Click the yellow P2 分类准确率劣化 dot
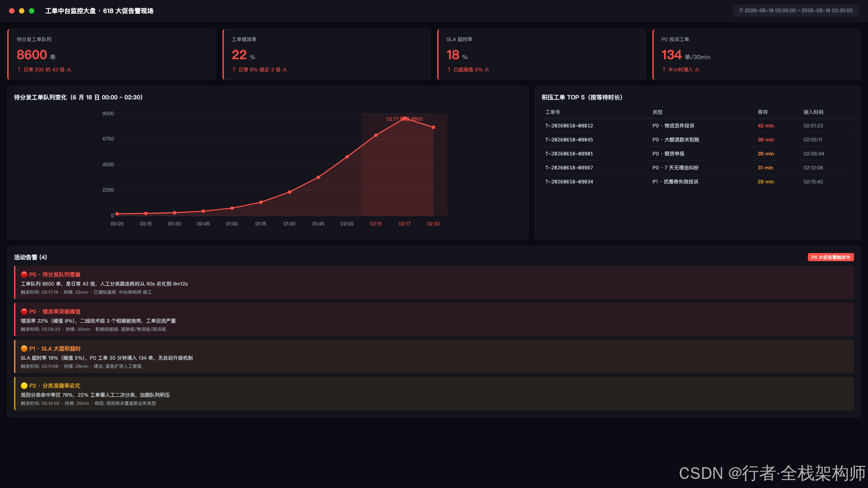868x488 pixels. [x=24, y=386]
